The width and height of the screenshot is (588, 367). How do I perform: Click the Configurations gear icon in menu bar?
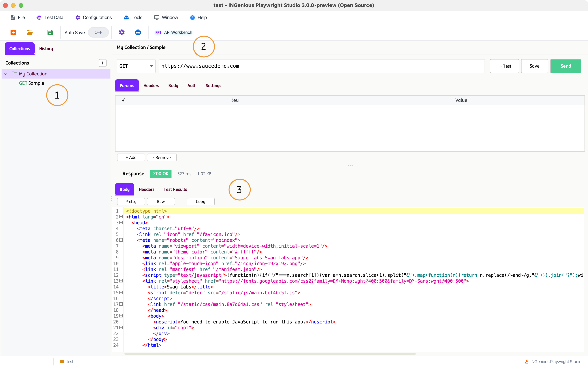click(x=78, y=17)
